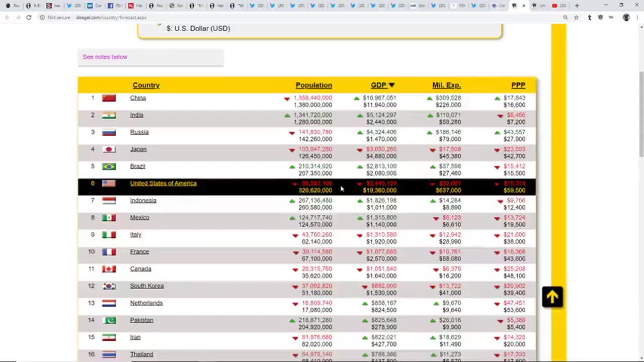Open the zoom magnifier icon in address bar
644x362 pixels.
click(566, 17)
